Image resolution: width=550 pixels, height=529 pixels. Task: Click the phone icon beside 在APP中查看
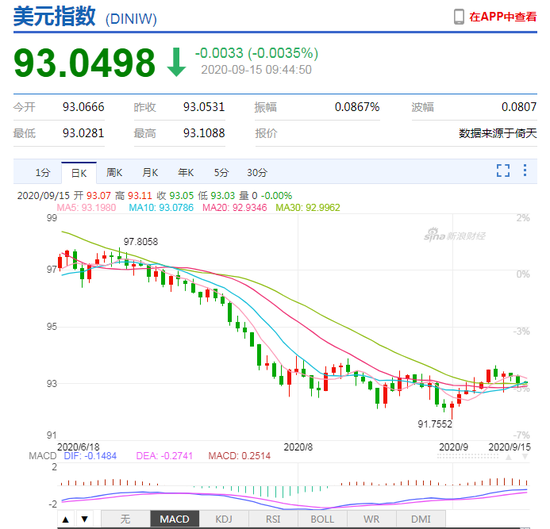459,17
